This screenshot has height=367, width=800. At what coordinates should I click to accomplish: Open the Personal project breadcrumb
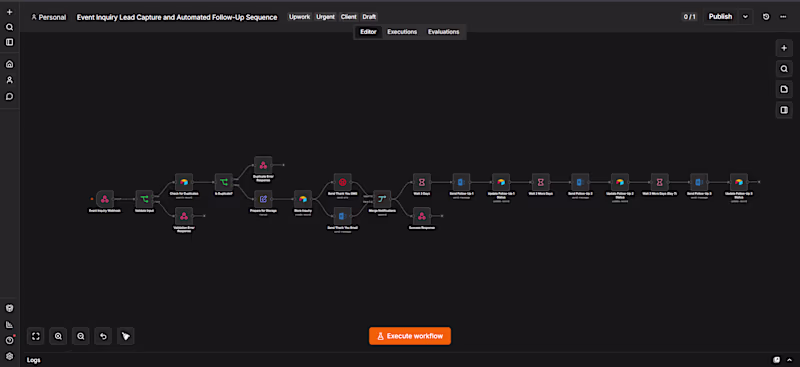tap(48, 17)
